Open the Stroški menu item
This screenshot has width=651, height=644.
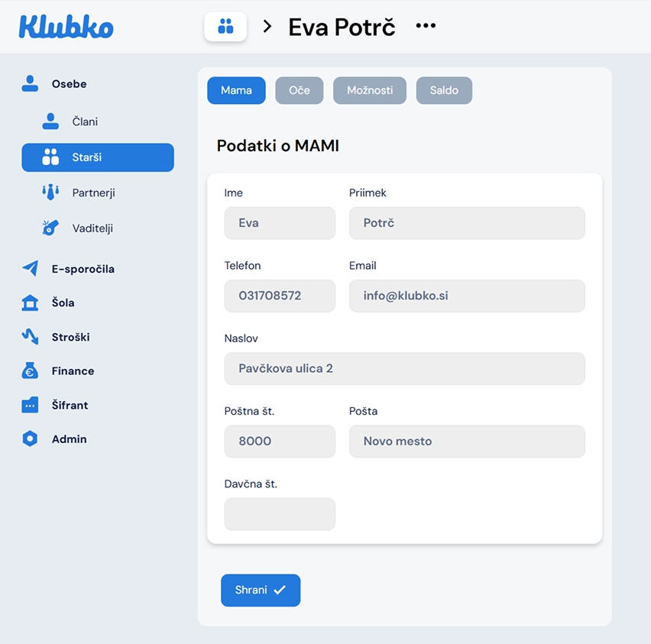click(70, 337)
